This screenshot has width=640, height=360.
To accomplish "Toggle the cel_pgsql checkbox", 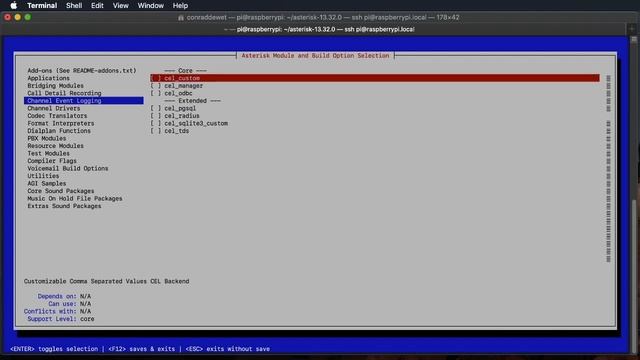I will 156,108.
